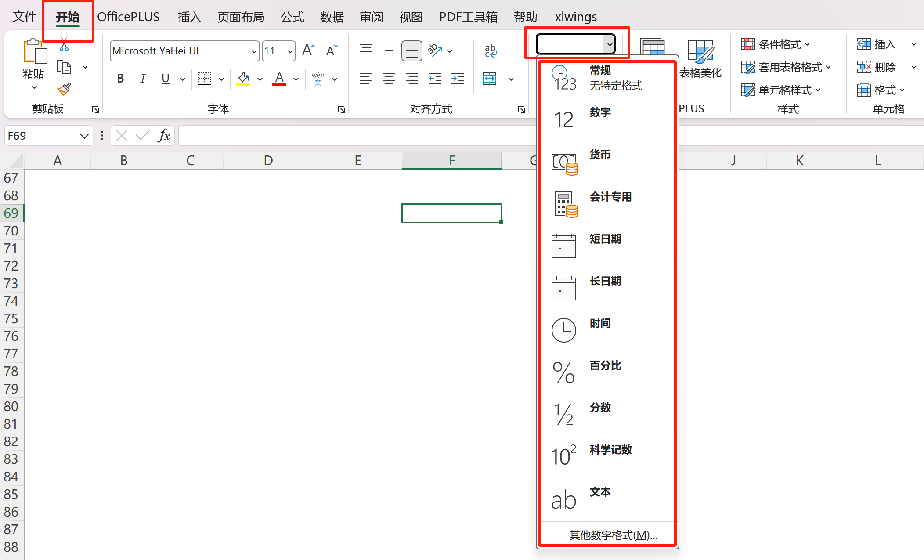Toggle bold formatting

120,79
